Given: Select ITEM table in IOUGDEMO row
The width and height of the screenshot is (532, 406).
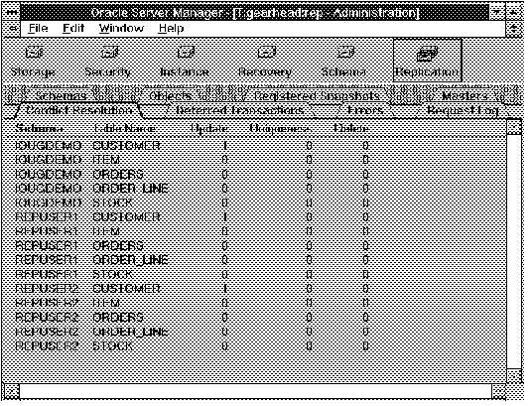Looking at the screenshot, I should [x=106, y=160].
